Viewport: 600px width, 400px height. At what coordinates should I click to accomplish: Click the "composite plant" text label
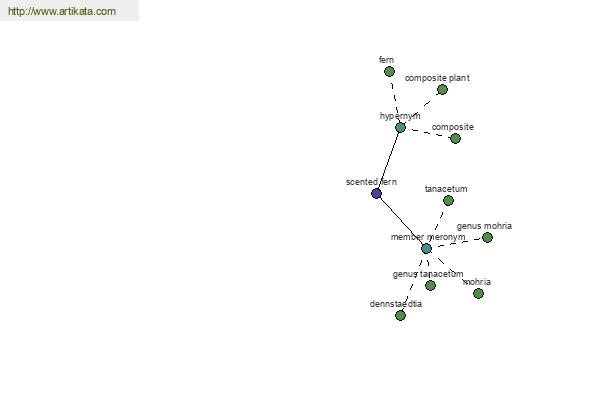tap(437, 78)
